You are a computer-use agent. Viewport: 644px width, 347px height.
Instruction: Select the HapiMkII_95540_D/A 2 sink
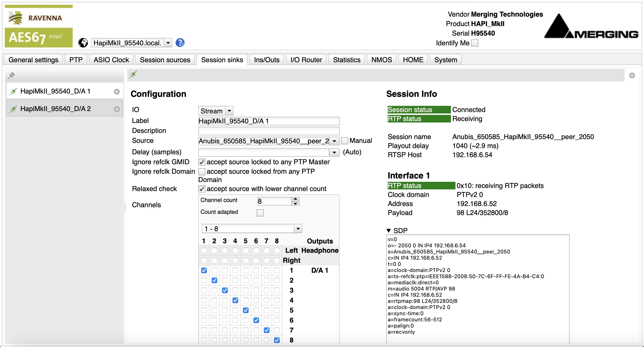click(x=65, y=109)
